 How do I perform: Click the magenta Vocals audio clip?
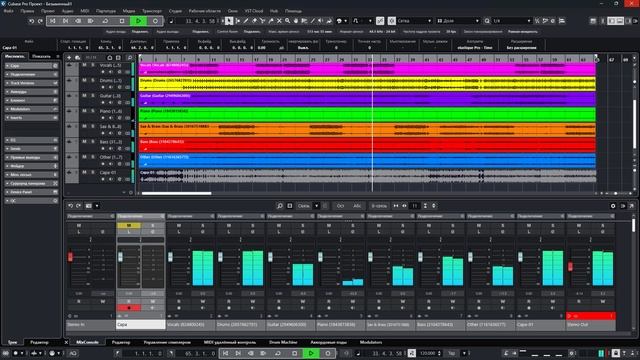367,69
